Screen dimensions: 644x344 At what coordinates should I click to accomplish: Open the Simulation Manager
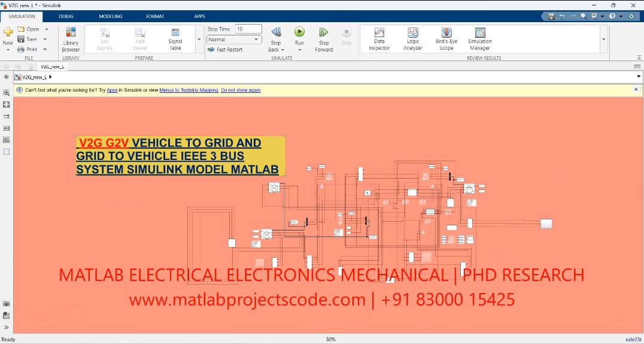[x=479, y=38]
